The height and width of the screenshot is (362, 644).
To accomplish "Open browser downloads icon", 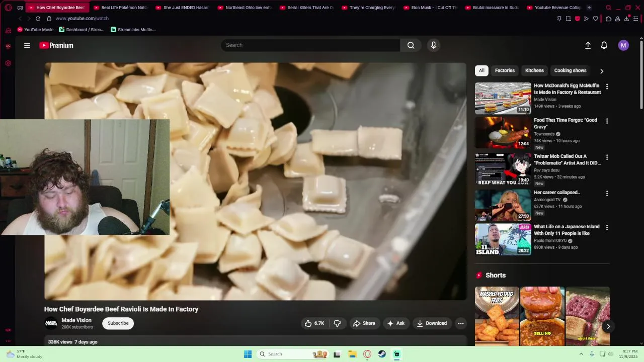I will [x=627, y=19].
